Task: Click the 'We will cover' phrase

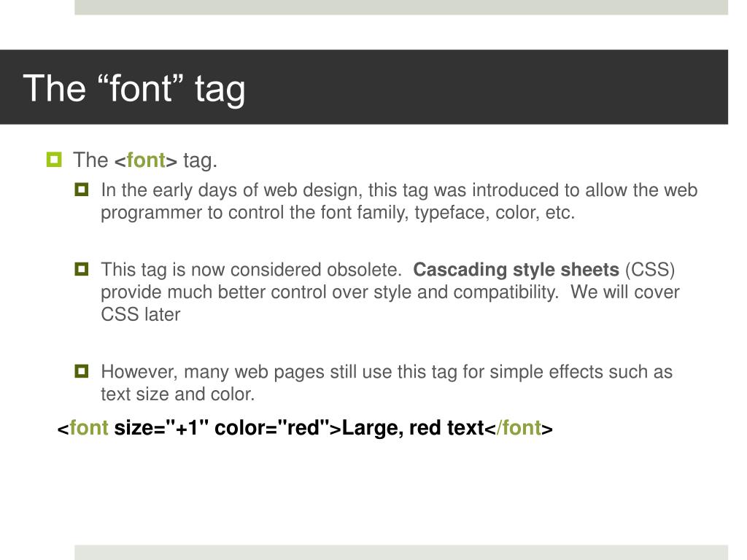Action: [624, 292]
